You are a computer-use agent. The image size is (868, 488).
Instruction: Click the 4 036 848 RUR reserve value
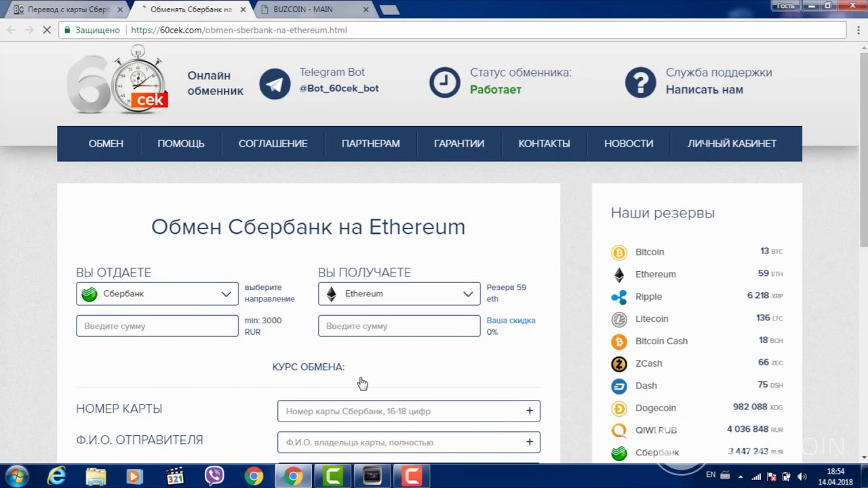click(x=755, y=430)
